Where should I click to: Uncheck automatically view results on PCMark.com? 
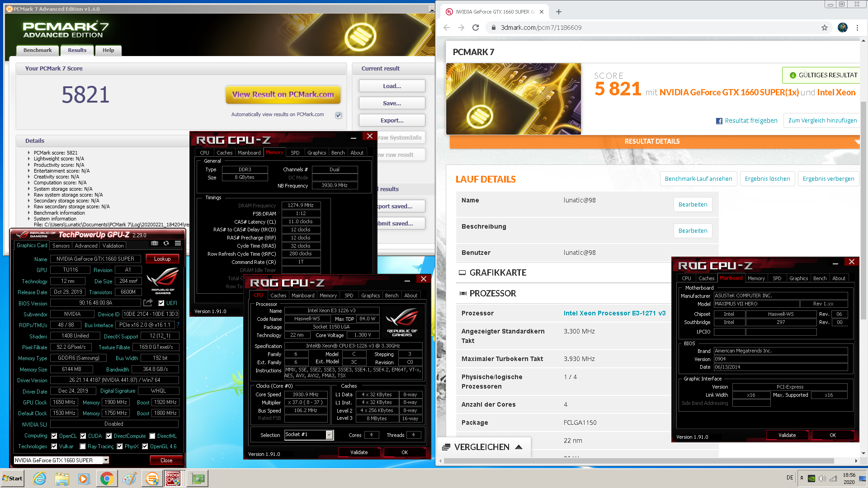pyautogui.click(x=338, y=115)
